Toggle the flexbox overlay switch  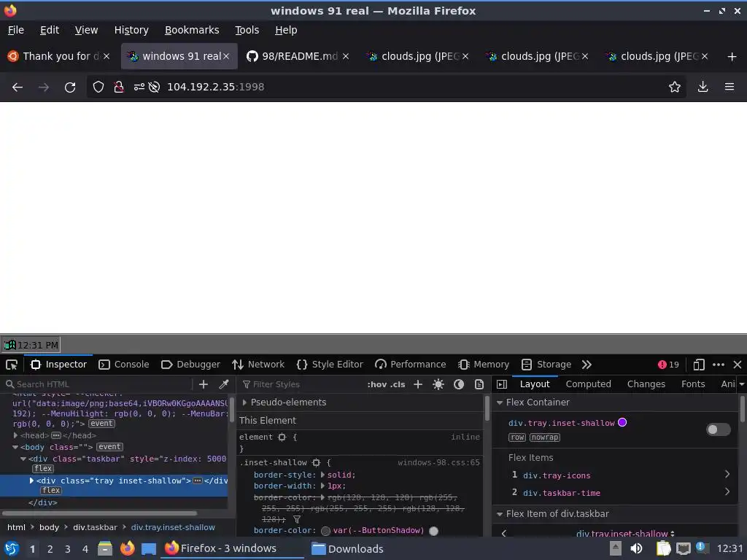click(719, 429)
